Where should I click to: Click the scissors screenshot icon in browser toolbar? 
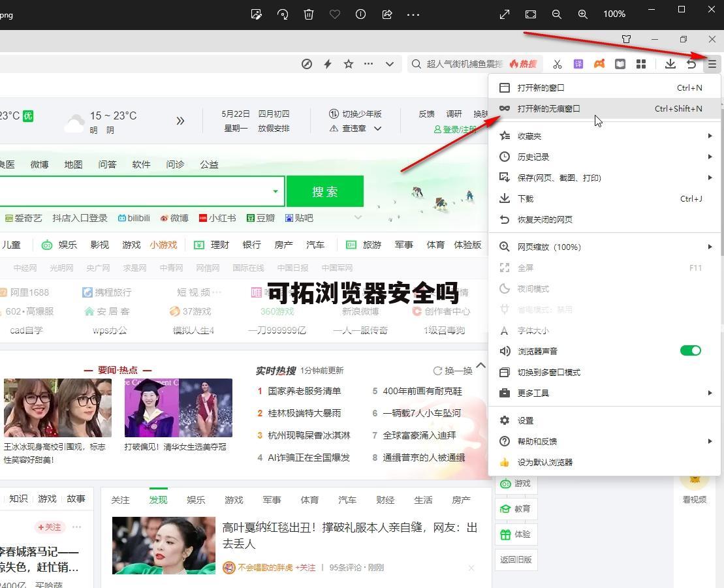click(557, 64)
